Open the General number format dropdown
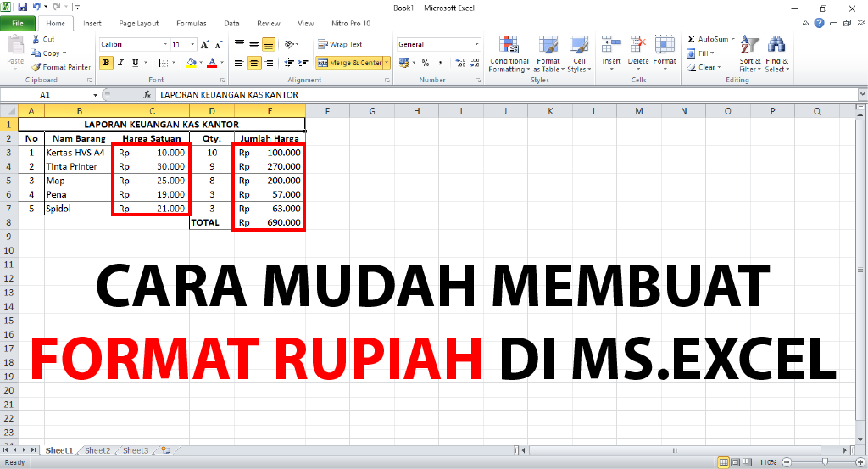Viewport: 868px width, 469px height. pos(476,44)
